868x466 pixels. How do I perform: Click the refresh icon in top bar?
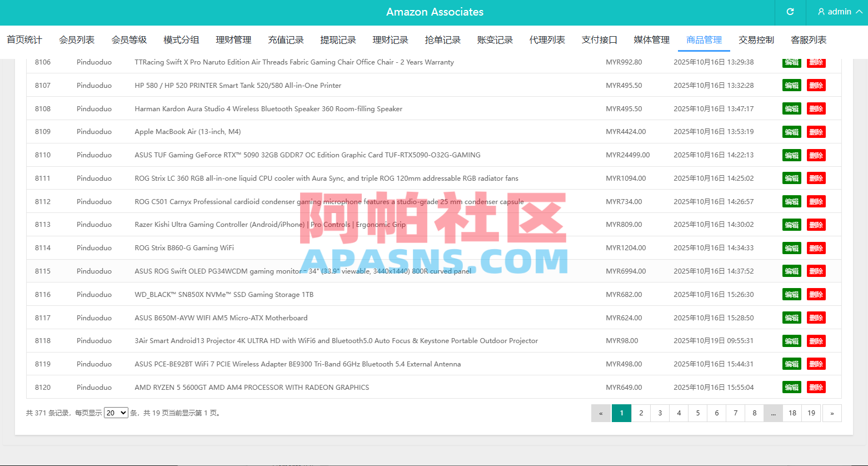pos(790,12)
